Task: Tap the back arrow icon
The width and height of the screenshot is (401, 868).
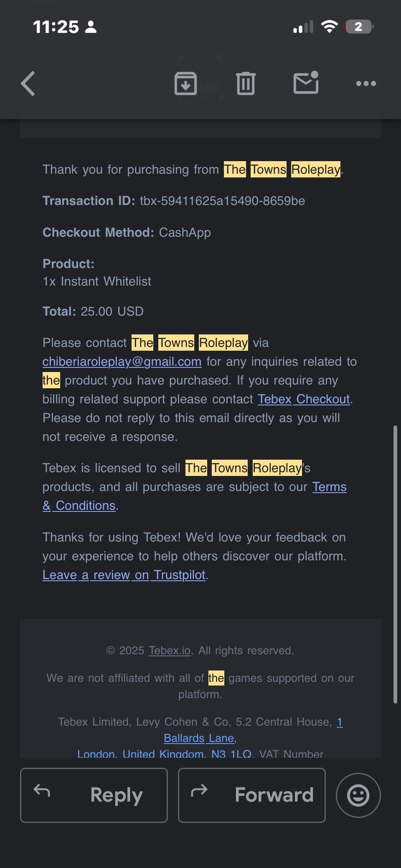Action: 28,84
